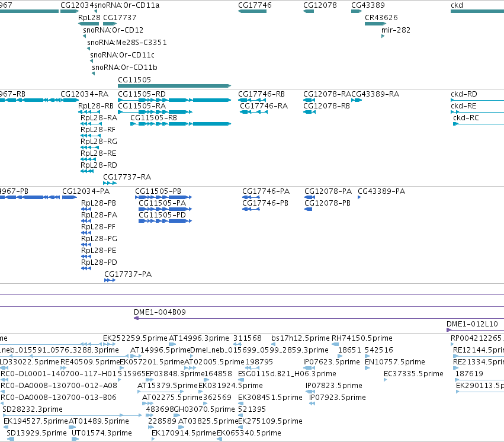Click the RpL28 gene label
Screen dimensions: 504x442
(x=89, y=17)
